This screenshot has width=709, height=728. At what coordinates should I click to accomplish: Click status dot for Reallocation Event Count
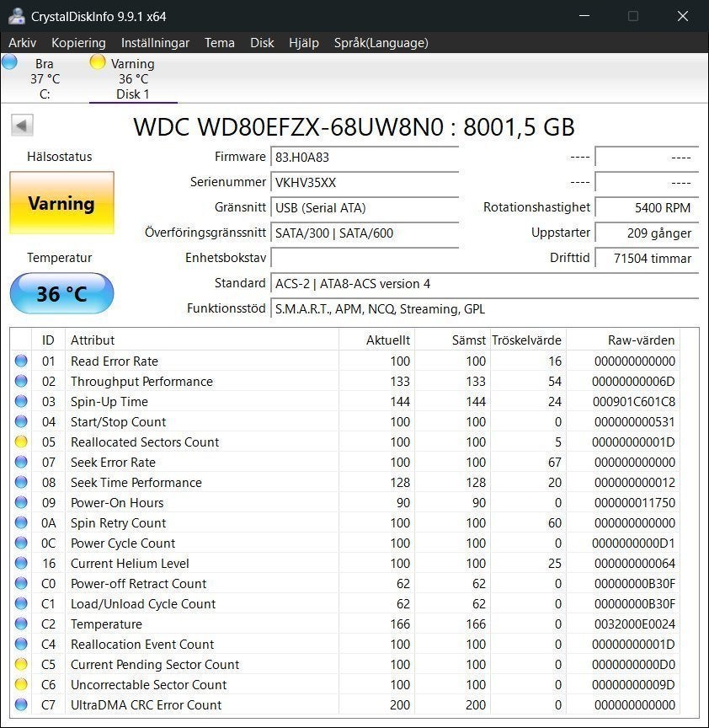pos(21,644)
